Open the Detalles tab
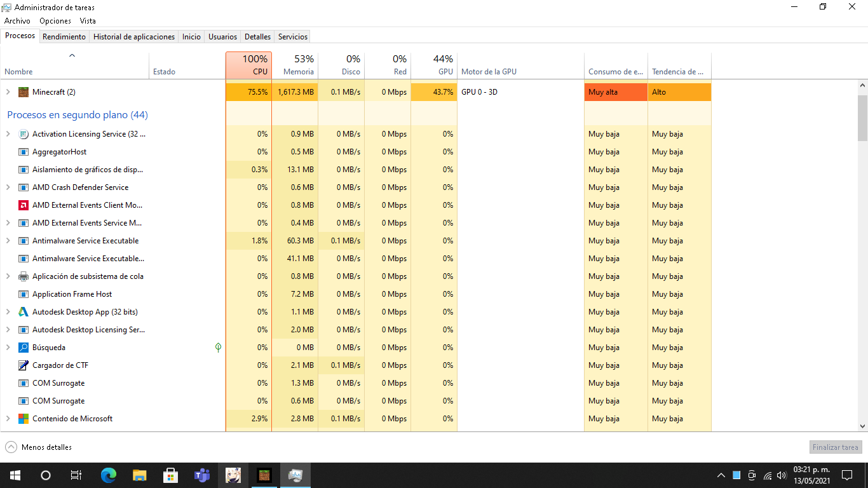 click(257, 37)
